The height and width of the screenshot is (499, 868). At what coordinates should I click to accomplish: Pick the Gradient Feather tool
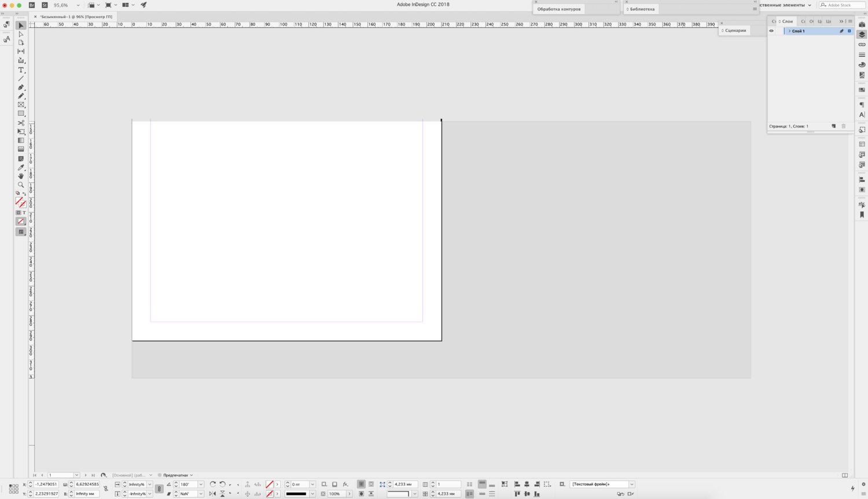tap(21, 149)
